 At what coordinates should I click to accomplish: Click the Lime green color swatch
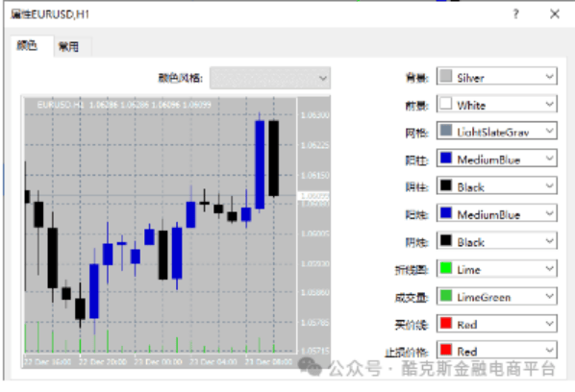446,268
